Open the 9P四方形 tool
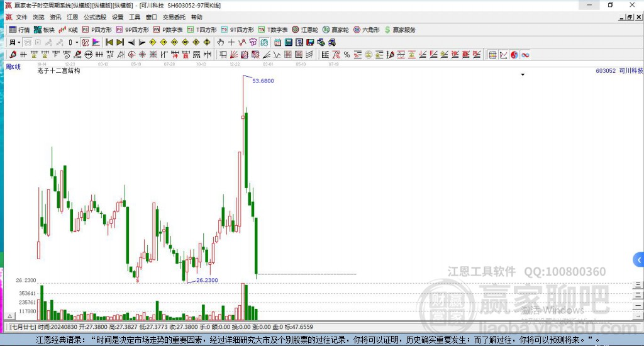The image size is (644, 346). 133,30
